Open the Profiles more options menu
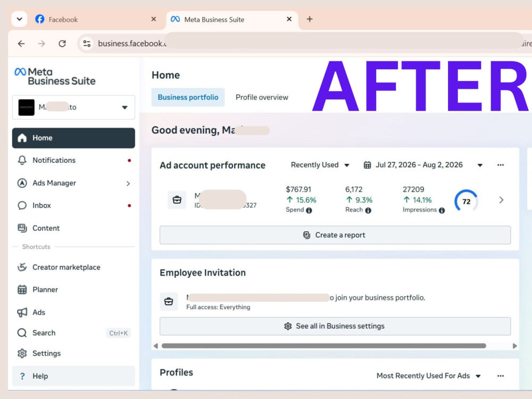 [x=501, y=376]
